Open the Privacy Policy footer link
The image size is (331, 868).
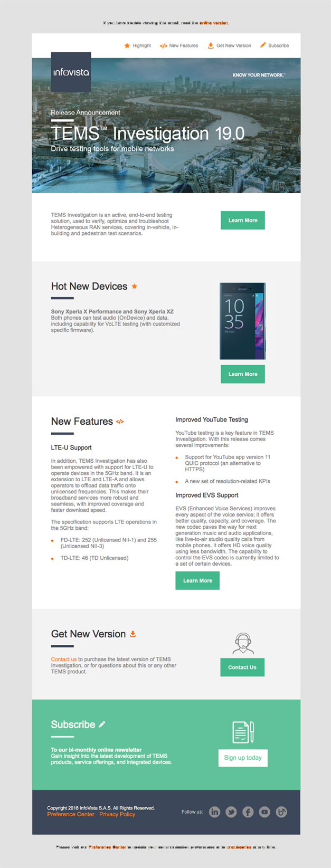tap(117, 814)
